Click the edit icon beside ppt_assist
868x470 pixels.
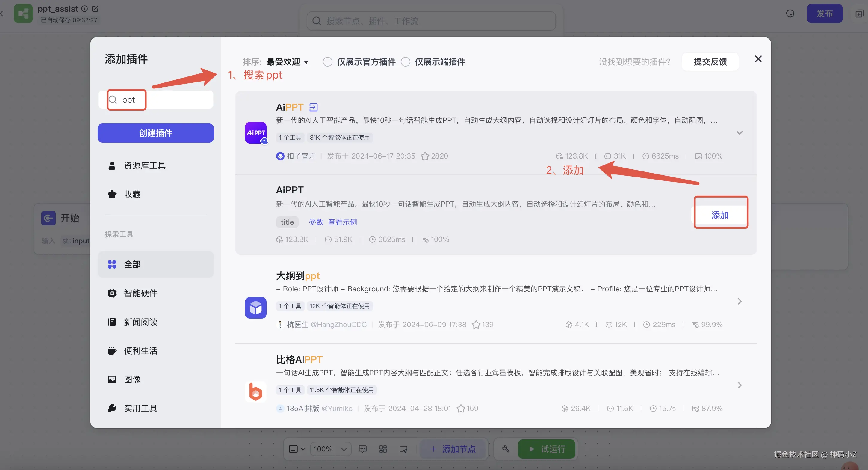(x=95, y=9)
